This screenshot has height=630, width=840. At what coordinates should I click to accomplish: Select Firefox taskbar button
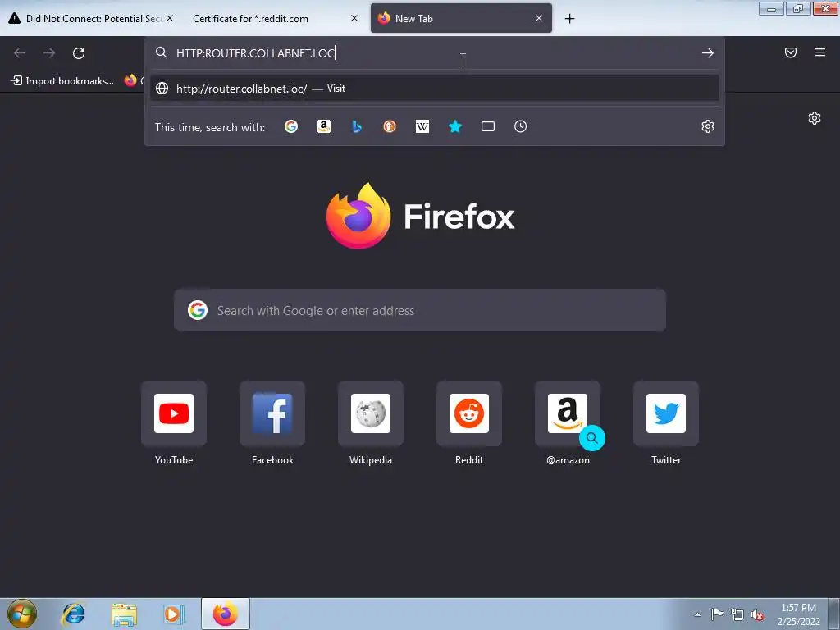tap(226, 614)
